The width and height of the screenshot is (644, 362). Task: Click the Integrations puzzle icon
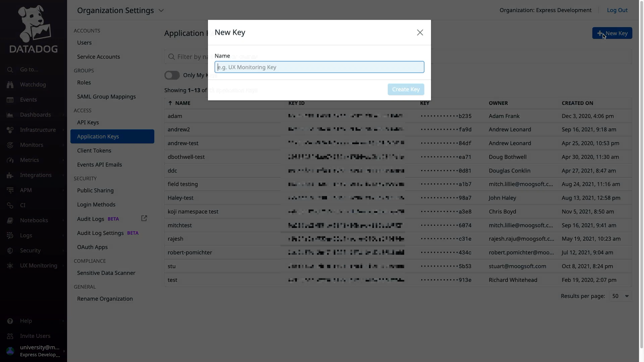click(10, 175)
